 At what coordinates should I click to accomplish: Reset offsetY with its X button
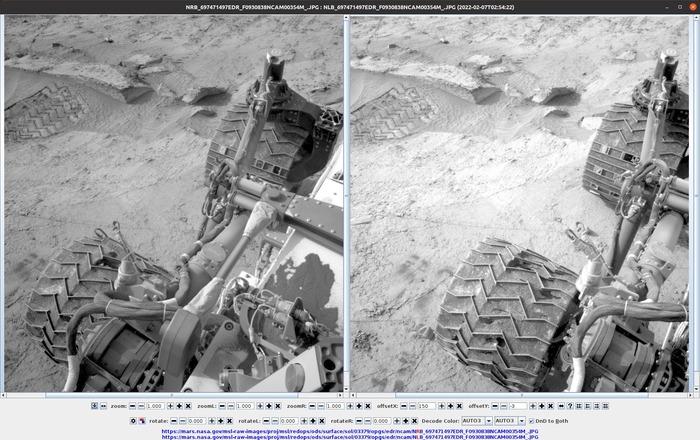point(550,406)
